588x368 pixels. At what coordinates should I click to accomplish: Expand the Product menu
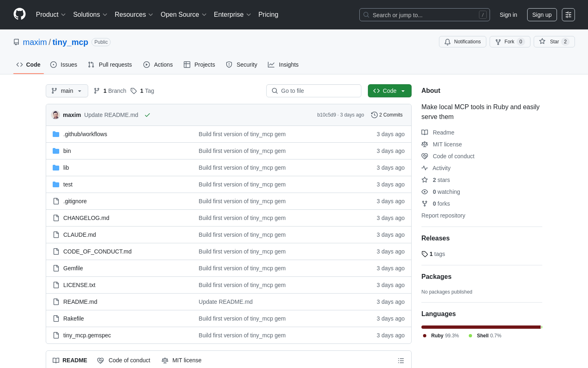(51, 14)
